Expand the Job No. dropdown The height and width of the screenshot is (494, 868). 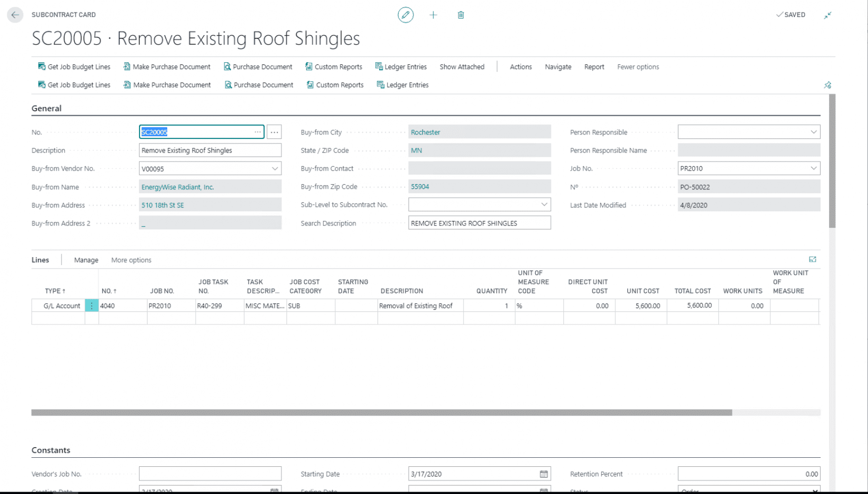click(x=813, y=168)
